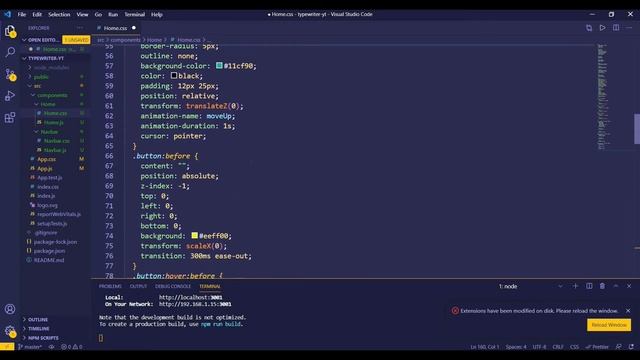Screen dimensions: 640x360
Task: Open the Terminal menu
Action: point(135,14)
